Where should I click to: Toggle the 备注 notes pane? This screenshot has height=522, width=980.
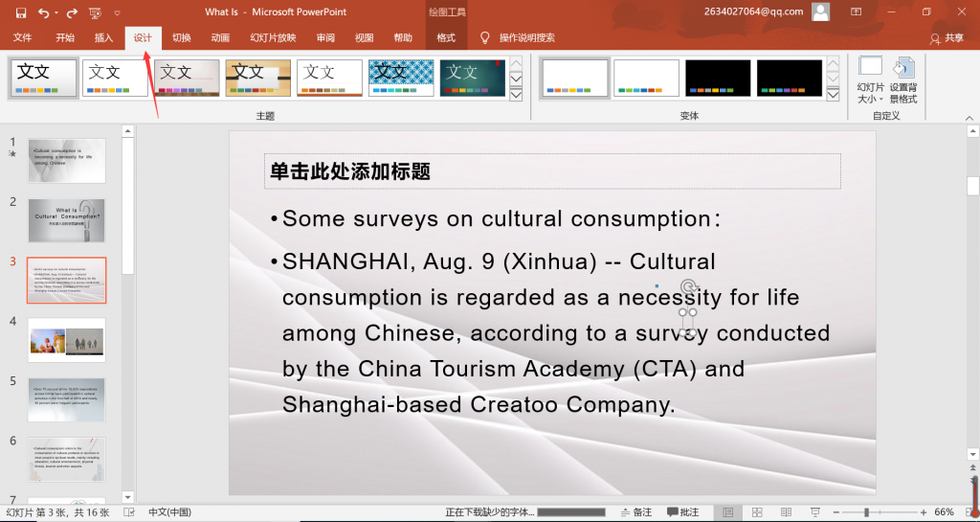(x=636, y=512)
